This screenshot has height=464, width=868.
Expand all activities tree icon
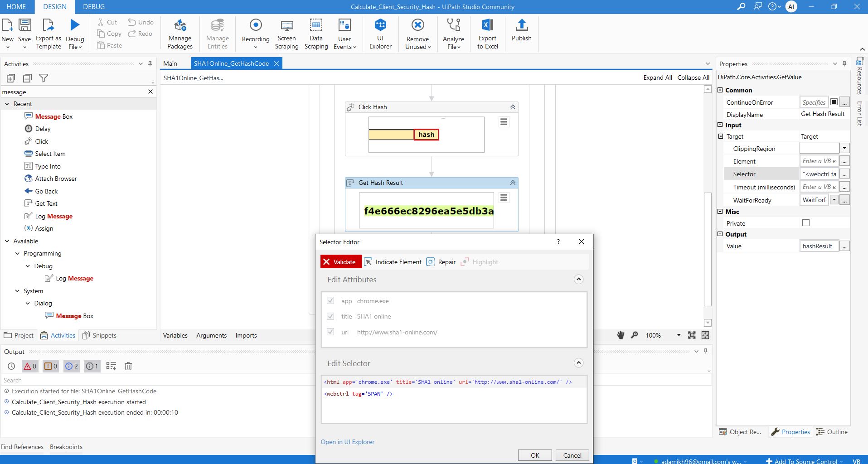coord(11,78)
